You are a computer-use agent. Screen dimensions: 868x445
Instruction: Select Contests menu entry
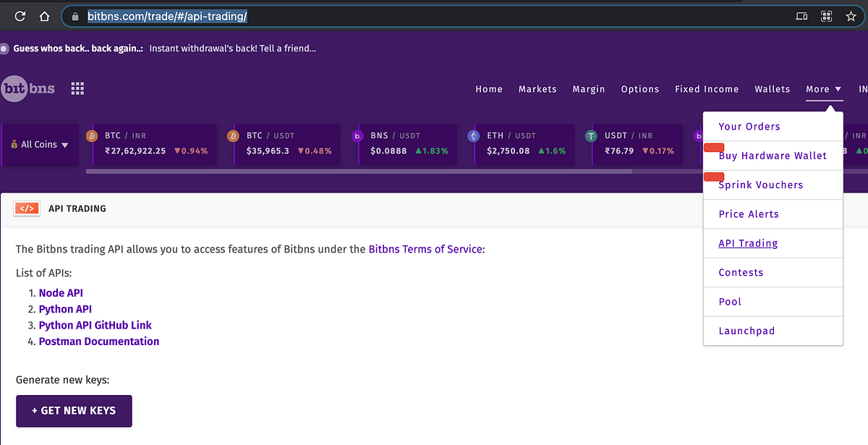tap(773, 273)
